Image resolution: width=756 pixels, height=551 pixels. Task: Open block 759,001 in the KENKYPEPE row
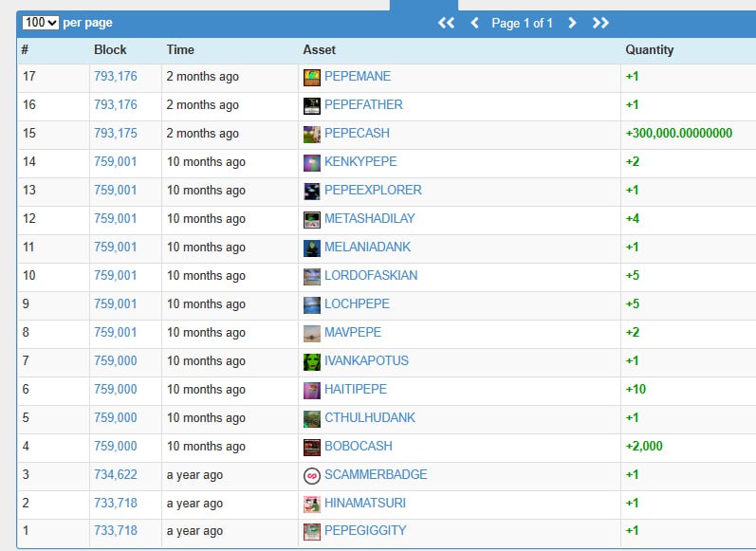click(x=116, y=161)
